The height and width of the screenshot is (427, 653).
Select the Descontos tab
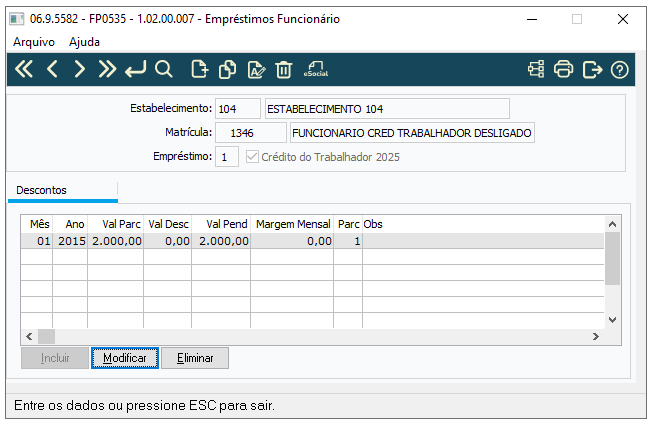point(62,190)
